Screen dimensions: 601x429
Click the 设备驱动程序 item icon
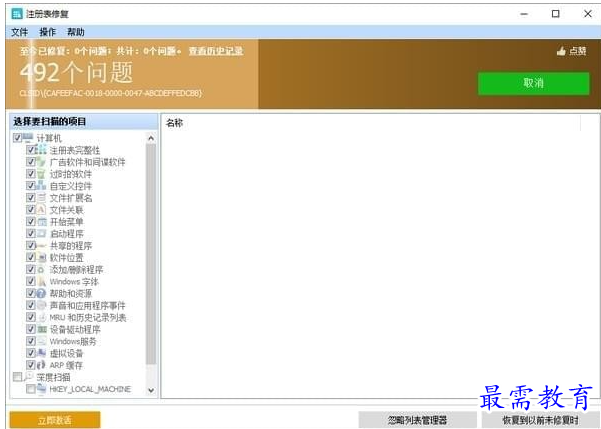pyautogui.click(x=41, y=329)
